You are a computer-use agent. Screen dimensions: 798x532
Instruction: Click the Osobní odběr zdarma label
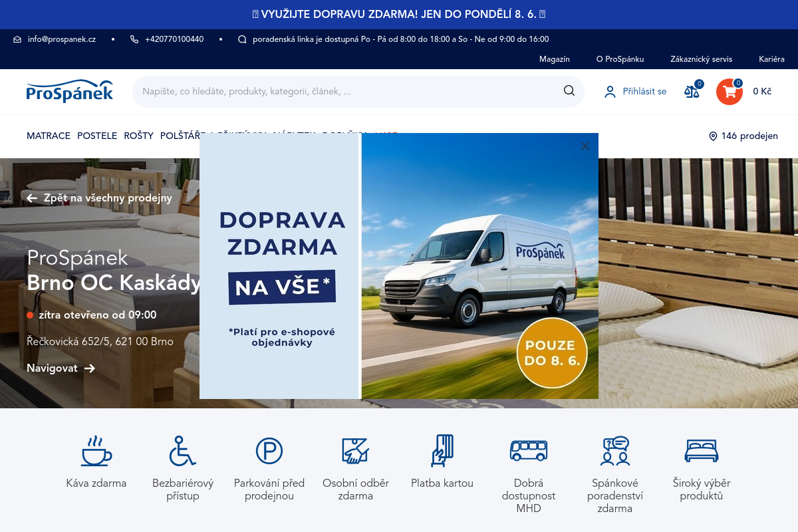(356, 489)
